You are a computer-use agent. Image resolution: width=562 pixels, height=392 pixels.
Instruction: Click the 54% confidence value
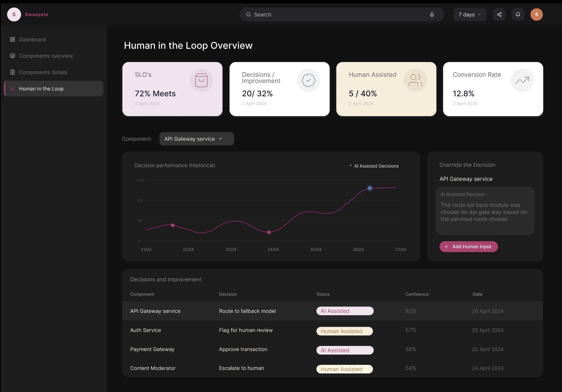coord(410,368)
